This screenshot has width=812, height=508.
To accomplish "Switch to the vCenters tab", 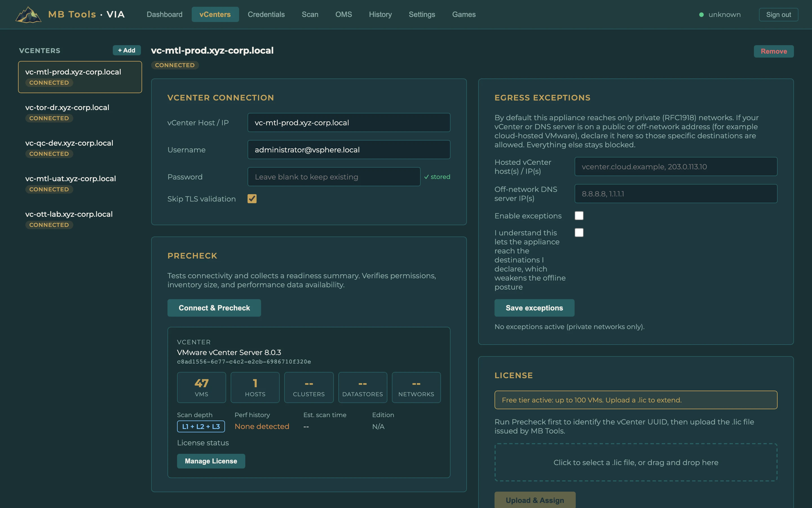I will tap(215, 14).
